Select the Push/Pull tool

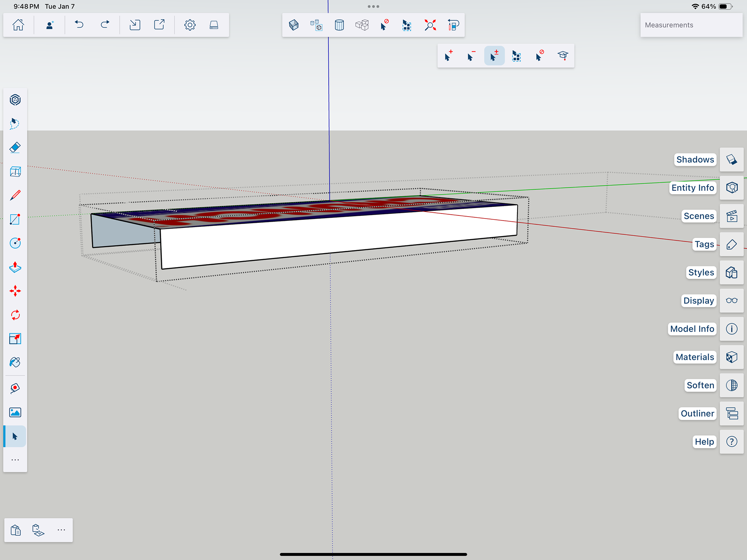(x=15, y=267)
